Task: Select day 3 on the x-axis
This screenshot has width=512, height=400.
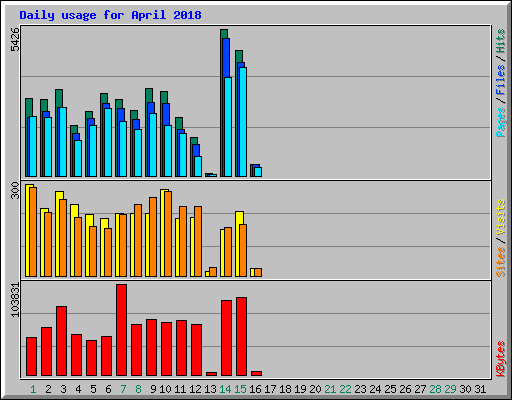Action: pyautogui.click(x=63, y=389)
